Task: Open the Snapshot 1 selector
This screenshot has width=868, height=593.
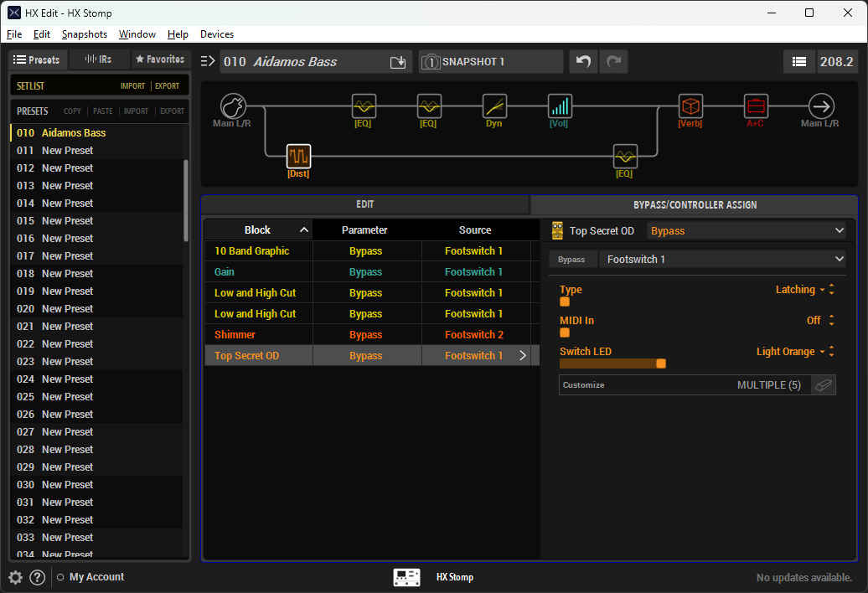Action: click(x=490, y=61)
